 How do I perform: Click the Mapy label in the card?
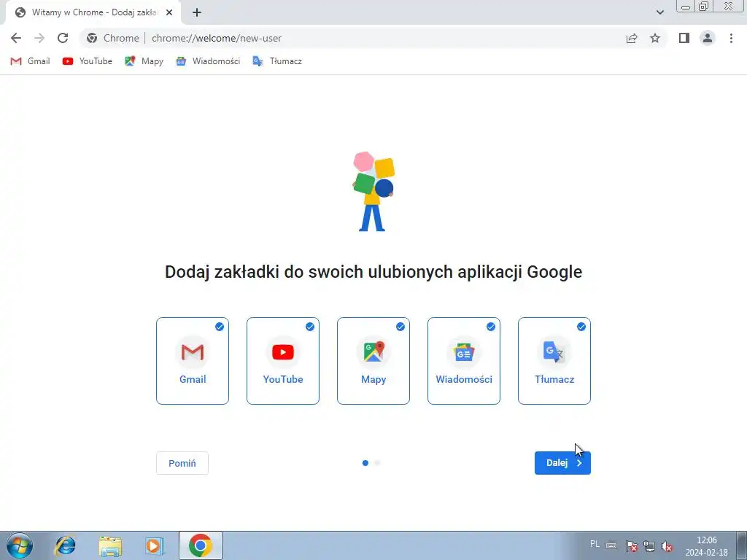(x=373, y=379)
